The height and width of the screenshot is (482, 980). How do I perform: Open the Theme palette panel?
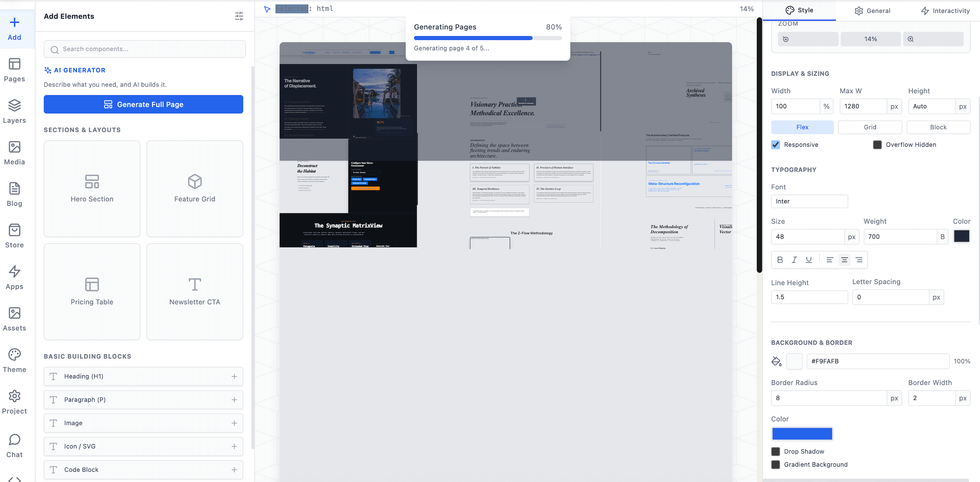pos(15,360)
